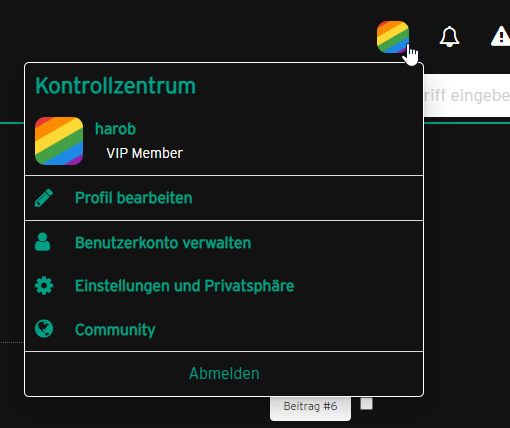Click the globe icon beside Community

[44, 329]
